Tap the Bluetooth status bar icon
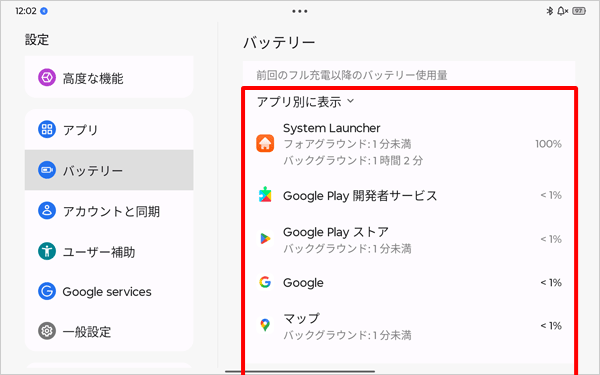The height and width of the screenshot is (375, 600). point(549,11)
